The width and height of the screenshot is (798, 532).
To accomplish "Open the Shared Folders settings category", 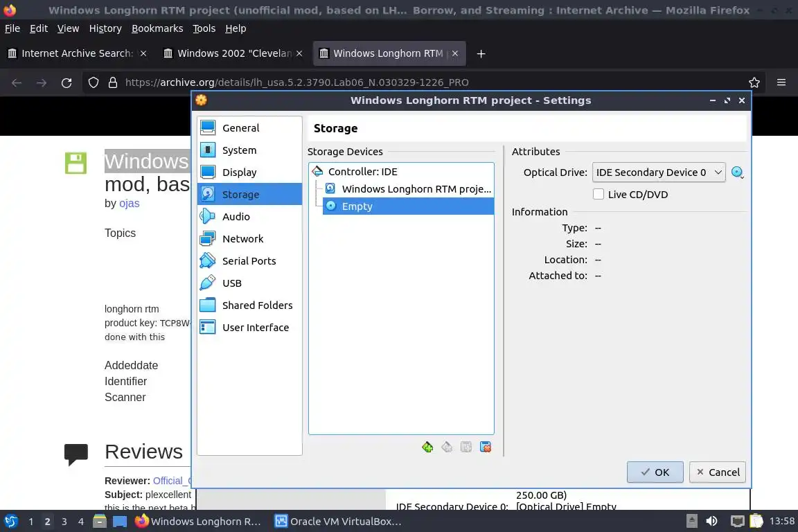I will tap(249, 305).
